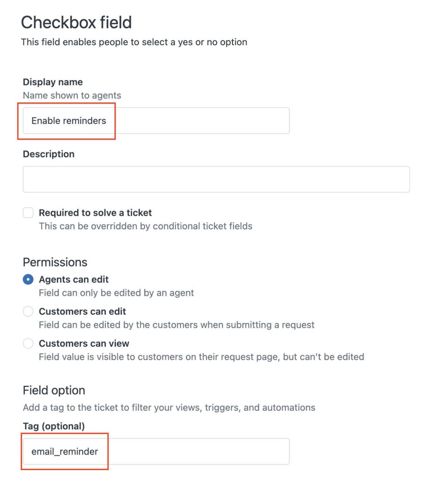447x504 pixels.
Task: Click the Checkbox field page heading
Action: (x=76, y=22)
